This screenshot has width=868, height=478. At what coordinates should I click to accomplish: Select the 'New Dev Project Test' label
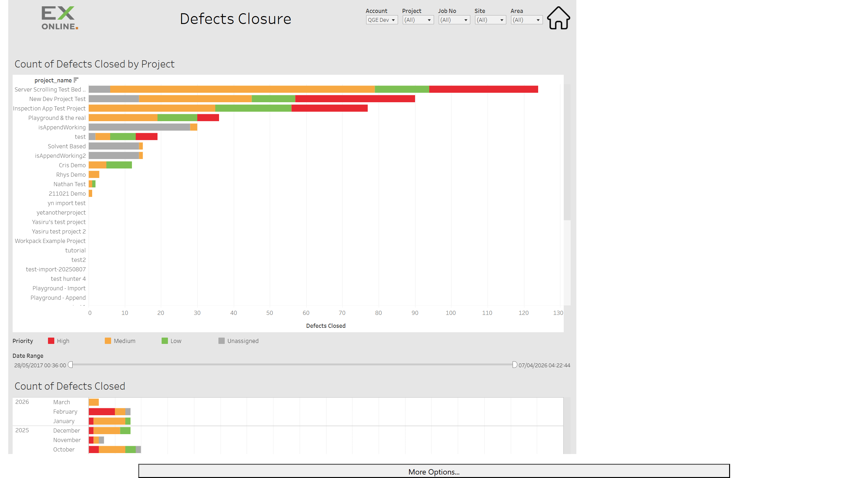pos(57,99)
